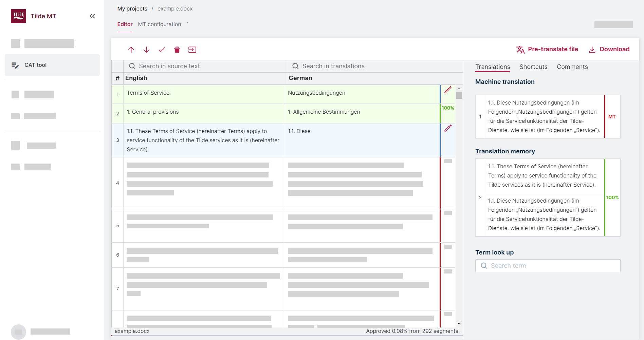
Task: Click the segment list scrollbar thumb
Action: pos(459,95)
